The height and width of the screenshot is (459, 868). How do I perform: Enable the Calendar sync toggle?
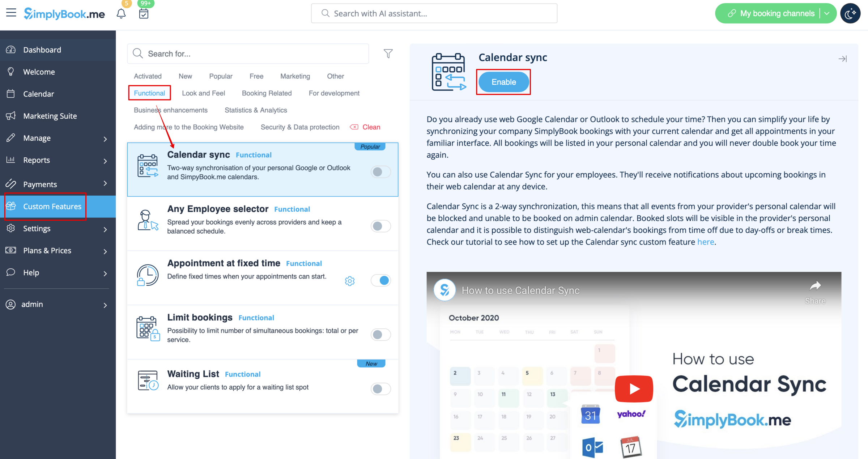pos(380,171)
